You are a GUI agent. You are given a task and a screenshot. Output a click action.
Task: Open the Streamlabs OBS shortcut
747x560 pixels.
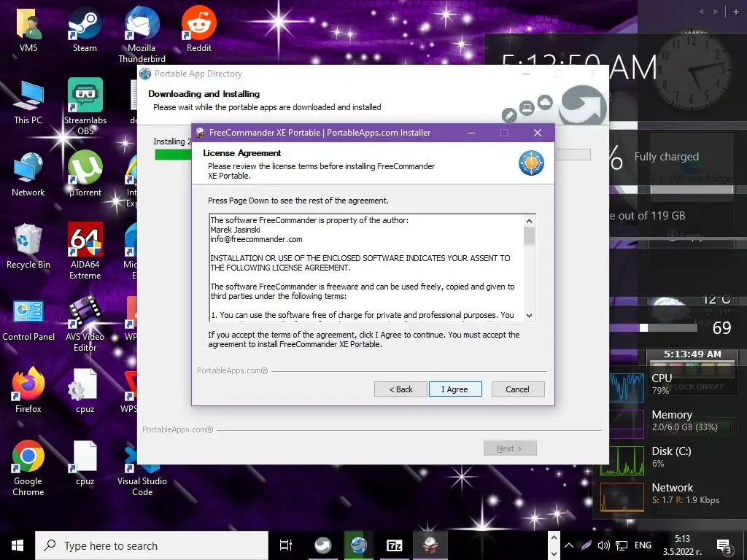pyautogui.click(x=85, y=106)
